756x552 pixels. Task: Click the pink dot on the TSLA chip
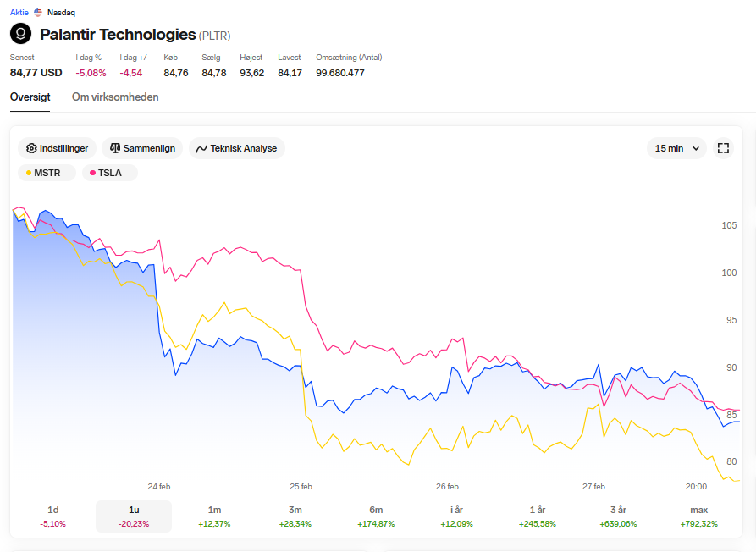[x=92, y=173]
